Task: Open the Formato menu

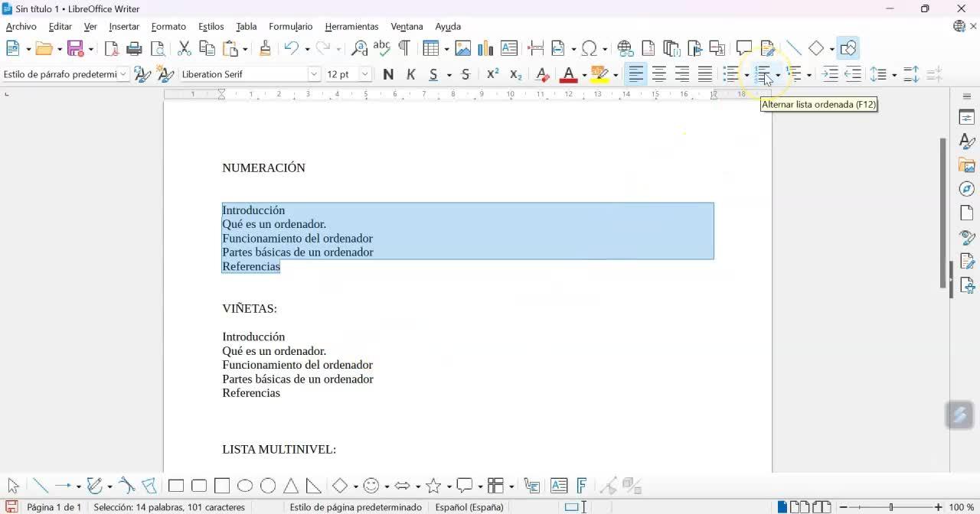Action: pos(168,27)
